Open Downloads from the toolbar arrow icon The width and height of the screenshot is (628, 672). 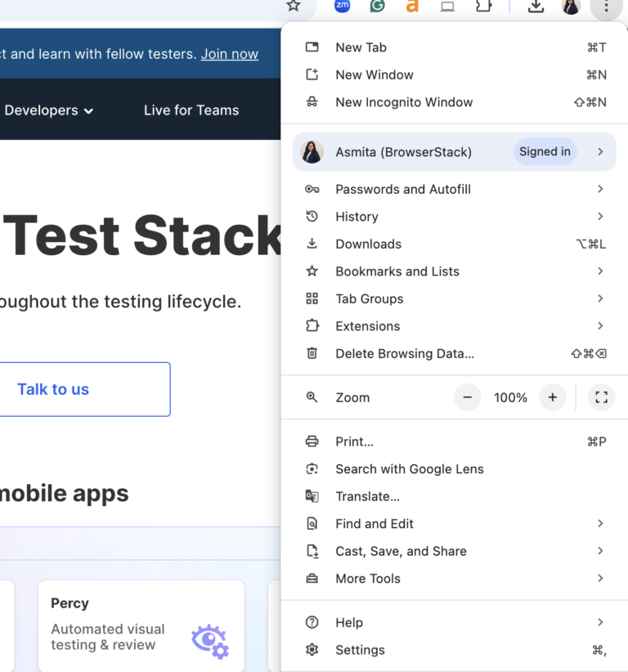(x=536, y=7)
